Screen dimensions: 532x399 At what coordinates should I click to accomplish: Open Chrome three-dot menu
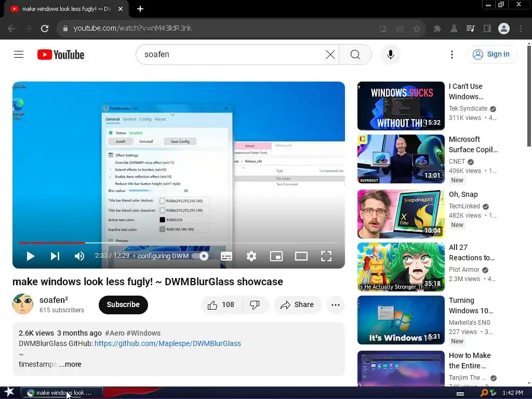(x=521, y=29)
